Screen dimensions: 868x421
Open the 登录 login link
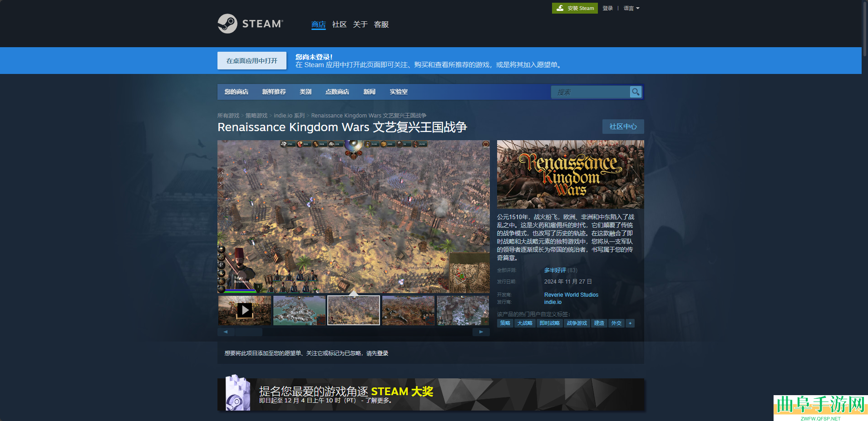point(607,8)
